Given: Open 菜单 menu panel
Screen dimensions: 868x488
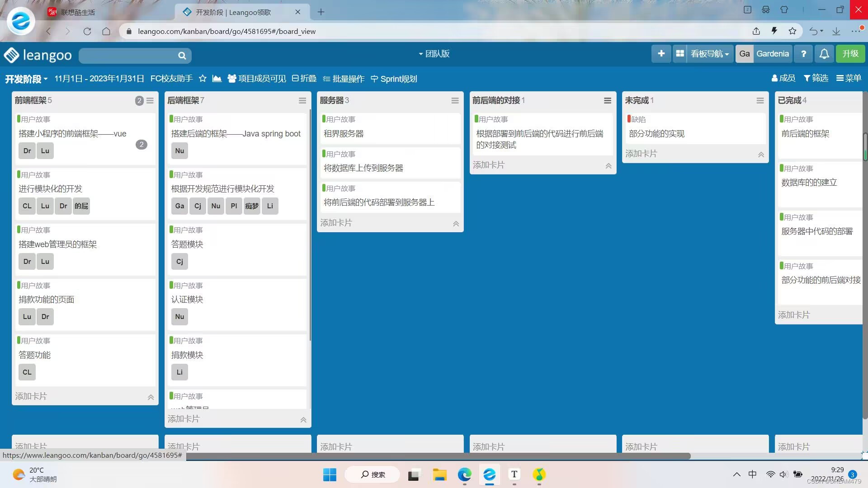Looking at the screenshot, I should 849,78.
